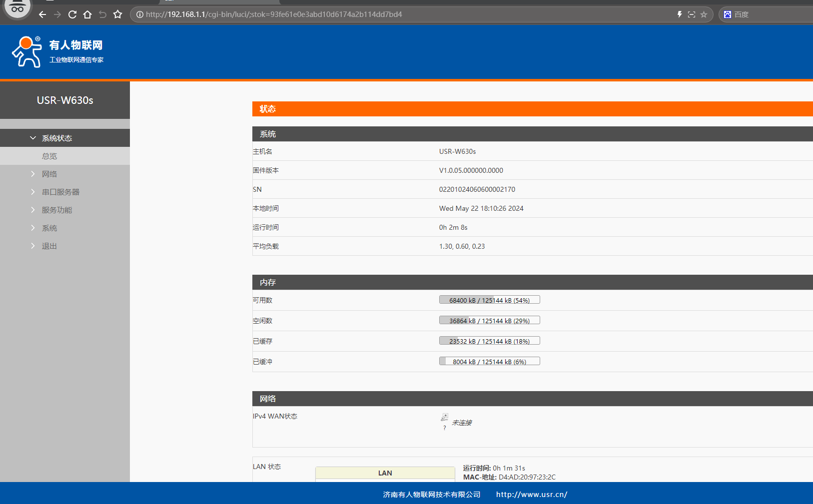This screenshot has height=504, width=813.
Task: Click the WAN not-connected status icon
Action: tap(444, 418)
